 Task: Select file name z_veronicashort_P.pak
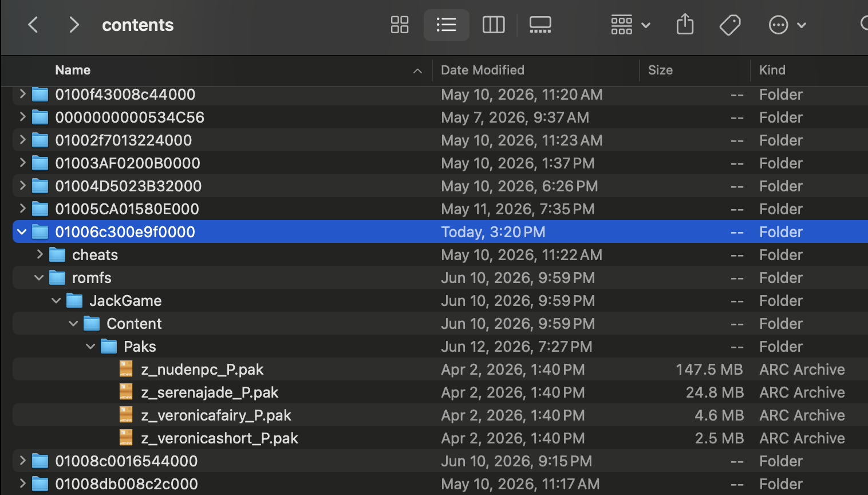219,438
